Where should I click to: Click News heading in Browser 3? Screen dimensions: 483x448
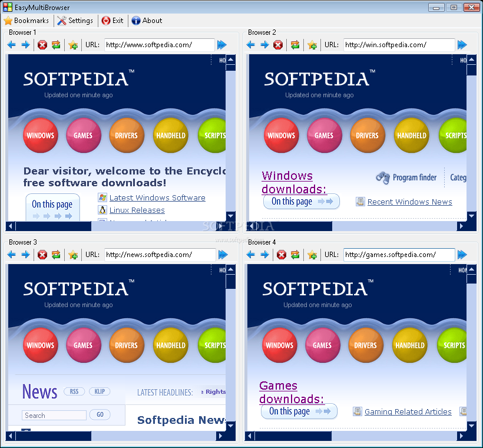click(39, 391)
